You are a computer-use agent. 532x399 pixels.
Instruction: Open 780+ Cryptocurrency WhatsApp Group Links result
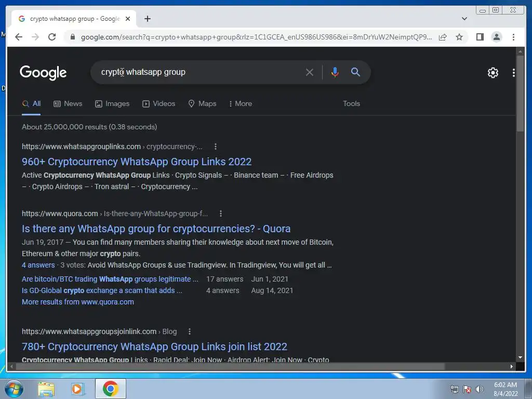pyautogui.click(x=154, y=347)
